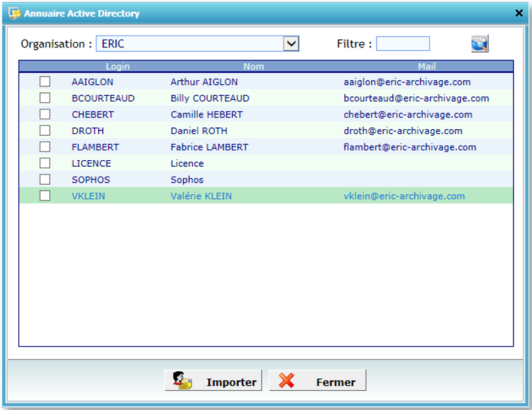Click the Active Directory icon in title bar
532x410 pixels.
click(x=13, y=13)
